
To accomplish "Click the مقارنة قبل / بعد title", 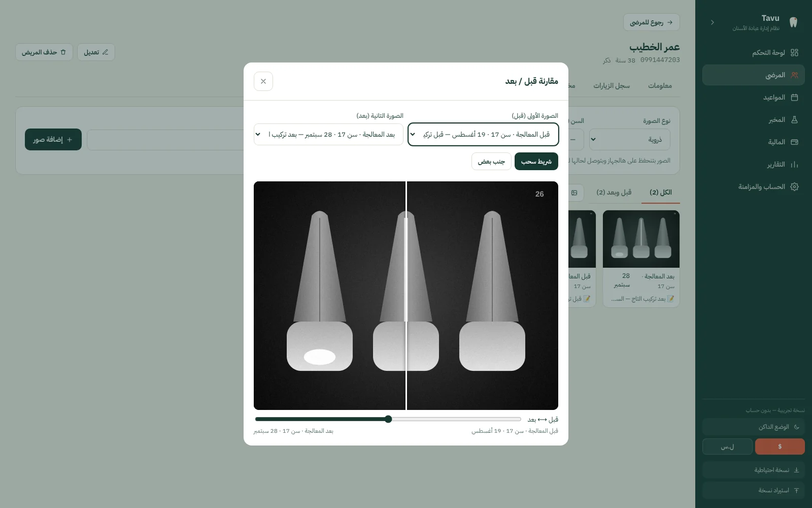I will click(x=531, y=81).
